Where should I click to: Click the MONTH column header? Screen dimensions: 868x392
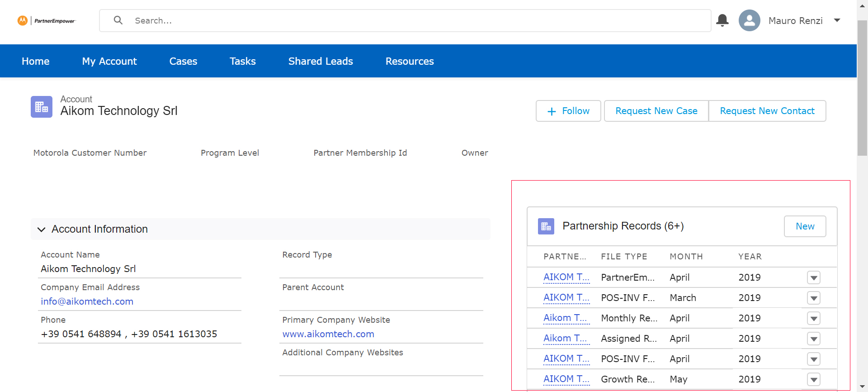[x=686, y=257]
